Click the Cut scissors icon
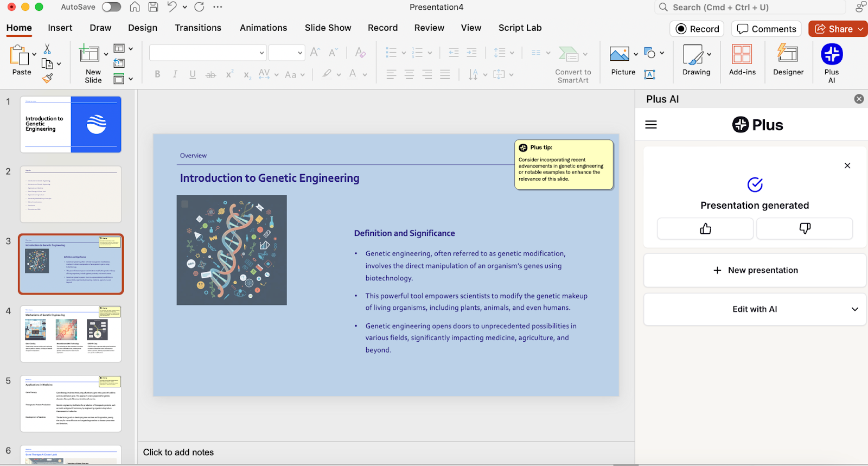 coord(47,49)
